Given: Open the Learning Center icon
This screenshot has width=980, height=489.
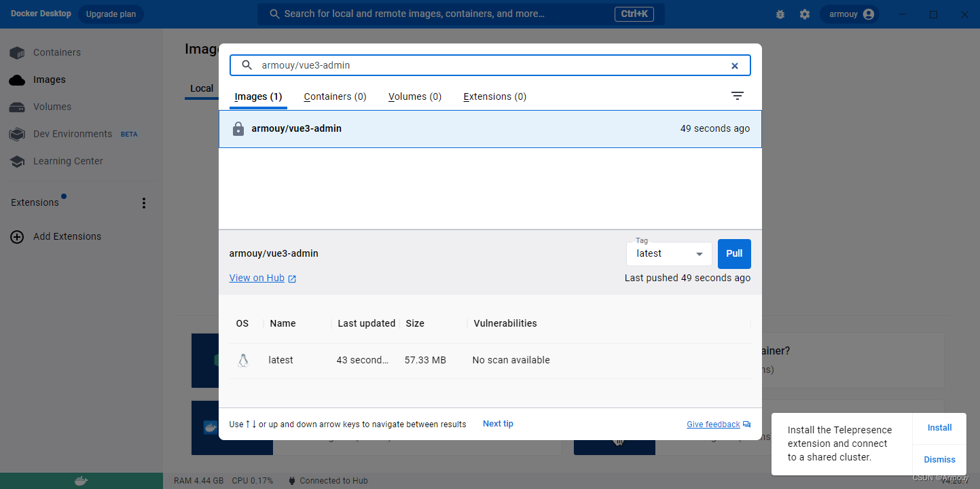Looking at the screenshot, I should 17,161.
